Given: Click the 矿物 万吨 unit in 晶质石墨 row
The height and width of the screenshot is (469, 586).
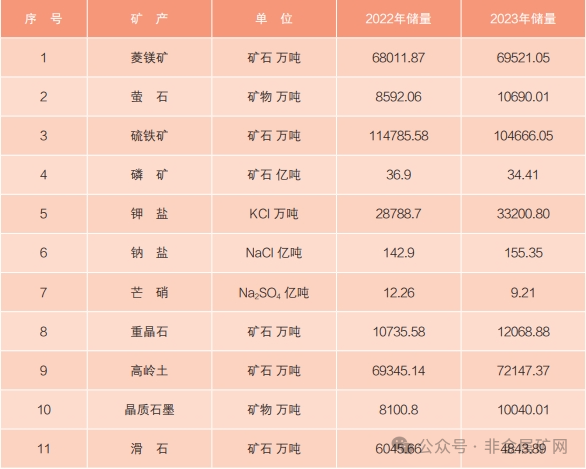Looking at the screenshot, I should [274, 410].
